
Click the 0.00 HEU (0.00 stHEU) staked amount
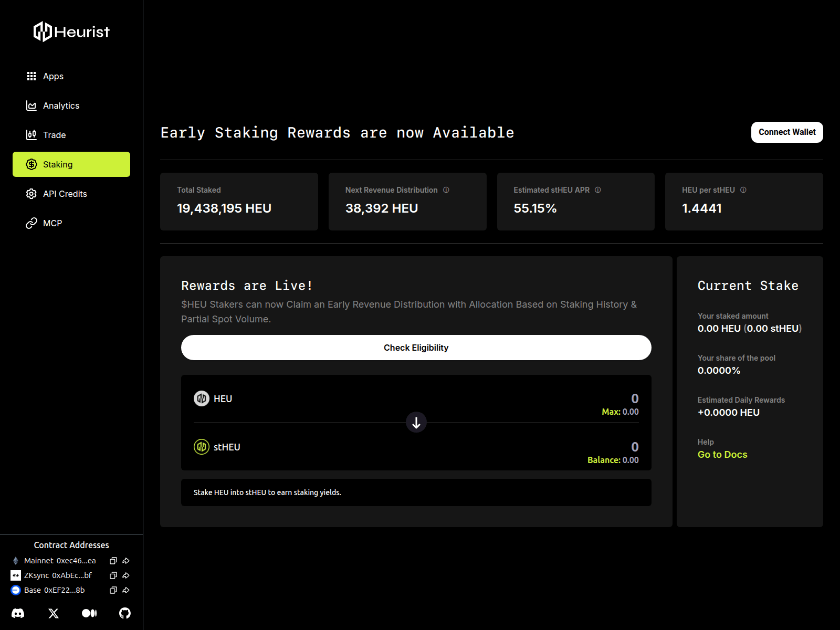750,329
